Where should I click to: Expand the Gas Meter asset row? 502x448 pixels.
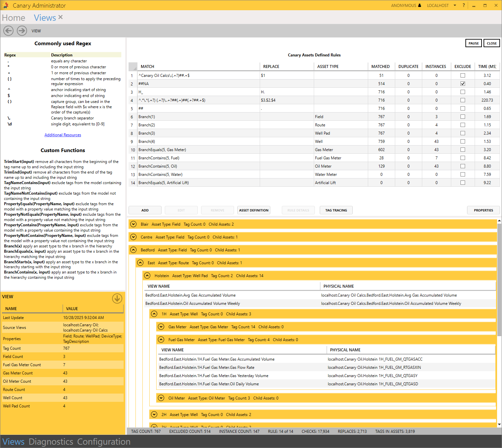pyautogui.click(x=161, y=327)
